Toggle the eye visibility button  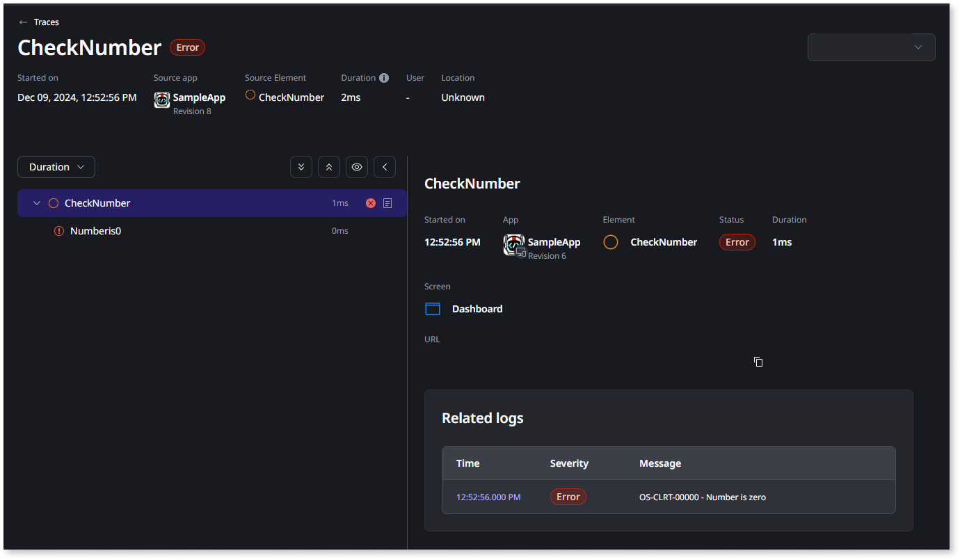[357, 167]
